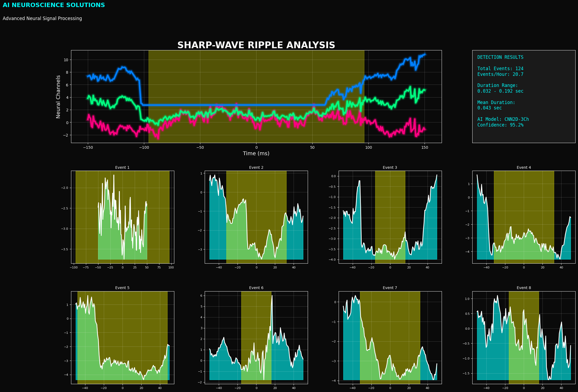578x392 pixels.
Task: Click the DETECTION RESULTS panel heading
Action: 500,57
